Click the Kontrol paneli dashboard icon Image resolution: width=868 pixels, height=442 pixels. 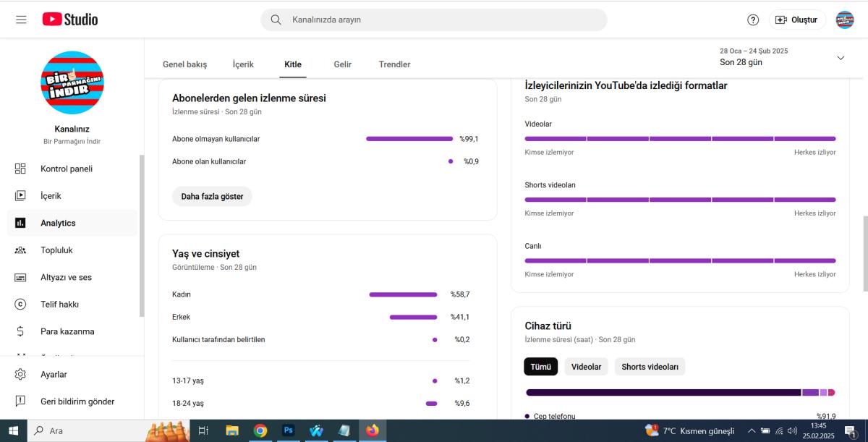point(20,169)
